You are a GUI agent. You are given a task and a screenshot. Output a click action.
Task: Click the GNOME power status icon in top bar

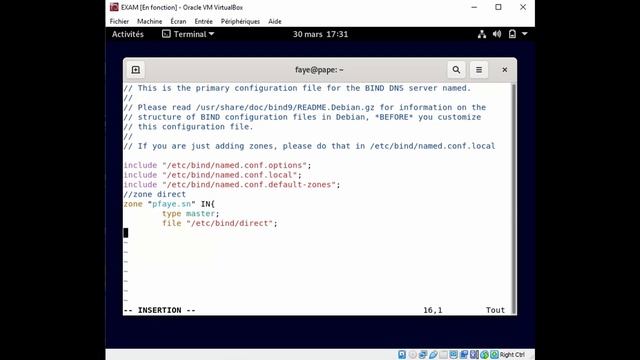[512, 34]
